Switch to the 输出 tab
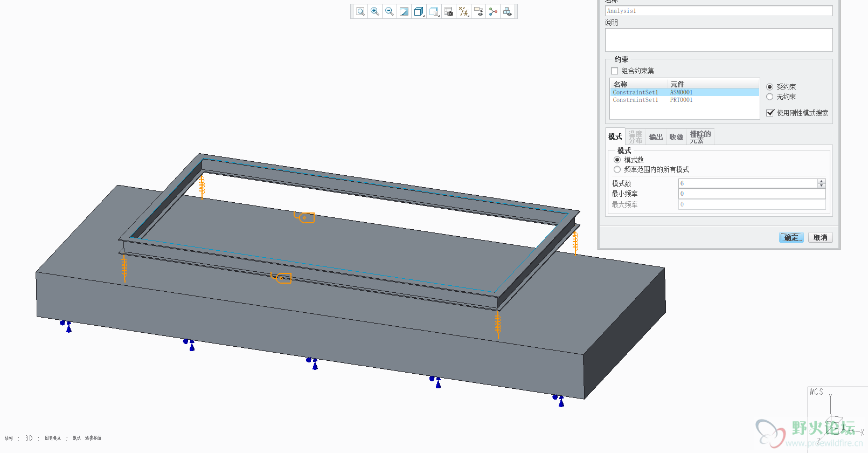868x453 pixels. coord(656,136)
